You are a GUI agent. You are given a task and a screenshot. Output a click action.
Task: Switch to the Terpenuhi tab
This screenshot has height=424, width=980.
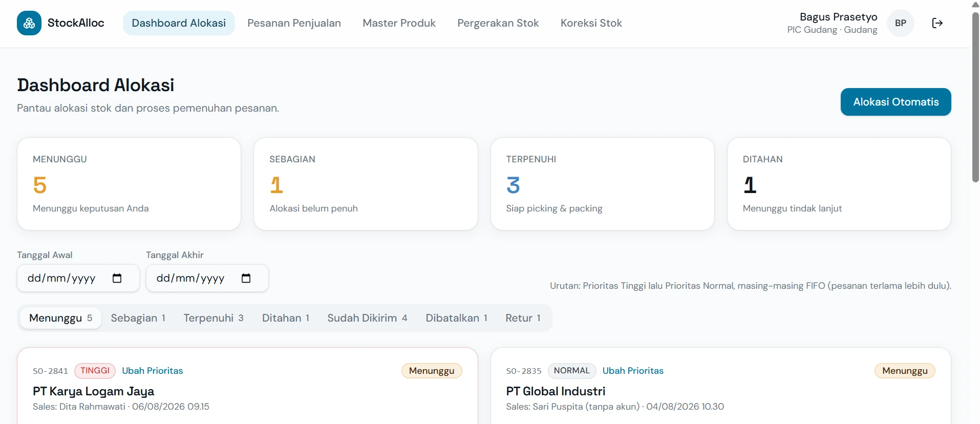214,318
